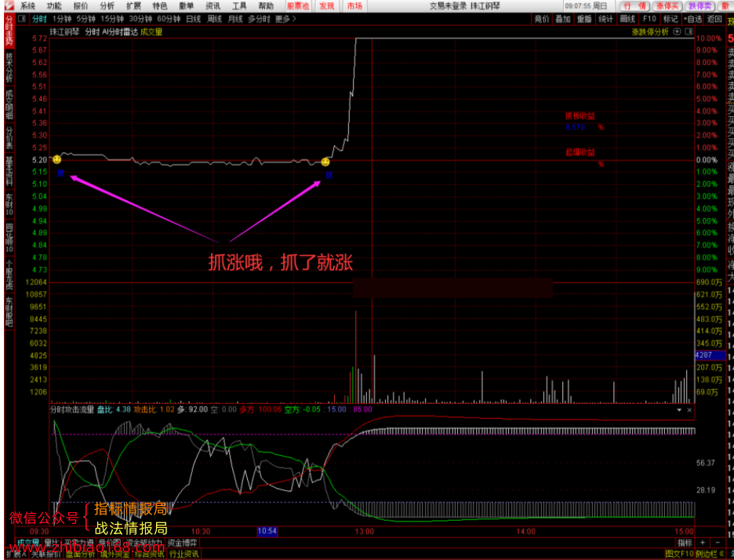Click the plus button beside 指标

703,543
